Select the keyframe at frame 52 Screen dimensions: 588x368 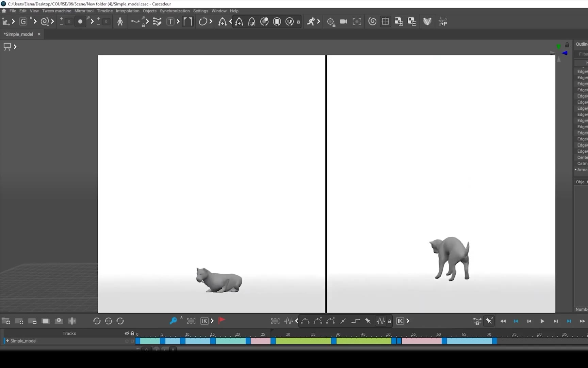click(399, 341)
